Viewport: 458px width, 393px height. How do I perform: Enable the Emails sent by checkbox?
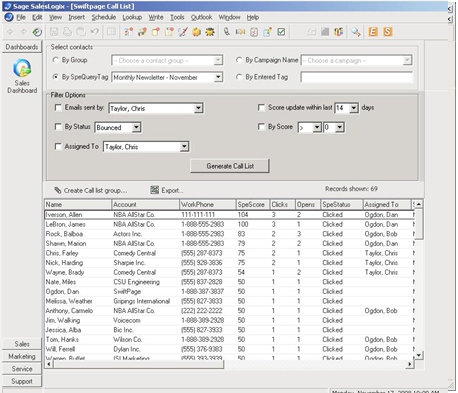[58, 108]
